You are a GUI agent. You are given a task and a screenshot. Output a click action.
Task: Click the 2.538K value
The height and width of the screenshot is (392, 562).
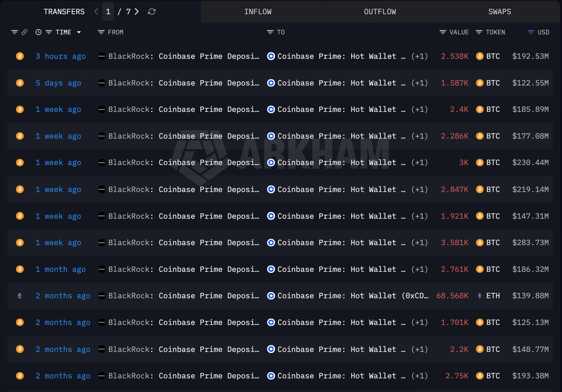[x=454, y=56]
